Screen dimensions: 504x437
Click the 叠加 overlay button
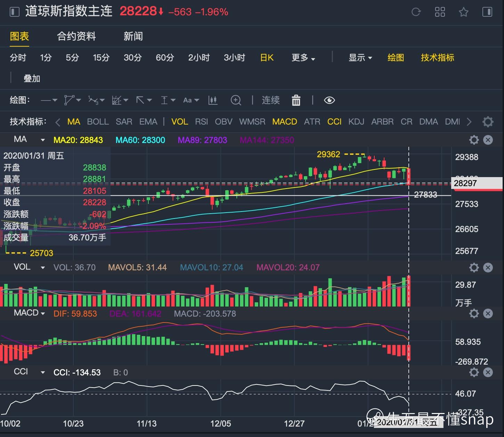pyautogui.click(x=32, y=79)
